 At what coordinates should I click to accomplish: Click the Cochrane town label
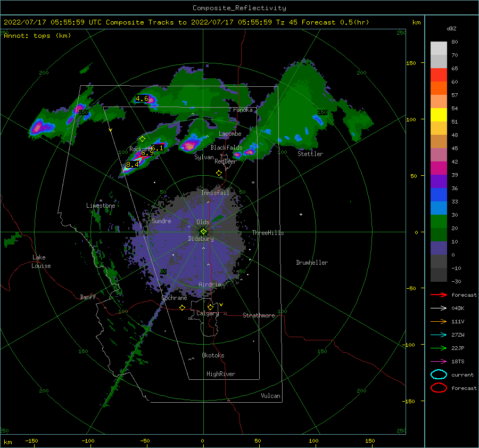click(174, 298)
